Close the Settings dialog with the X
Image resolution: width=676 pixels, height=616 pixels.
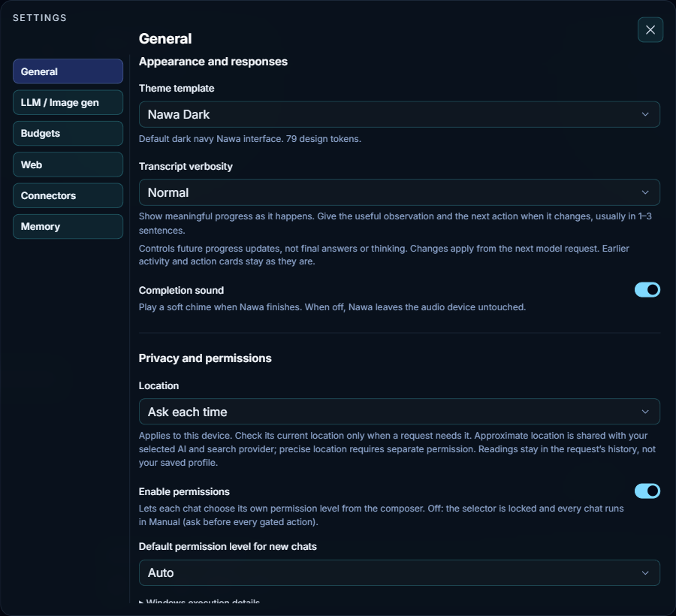click(650, 30)
